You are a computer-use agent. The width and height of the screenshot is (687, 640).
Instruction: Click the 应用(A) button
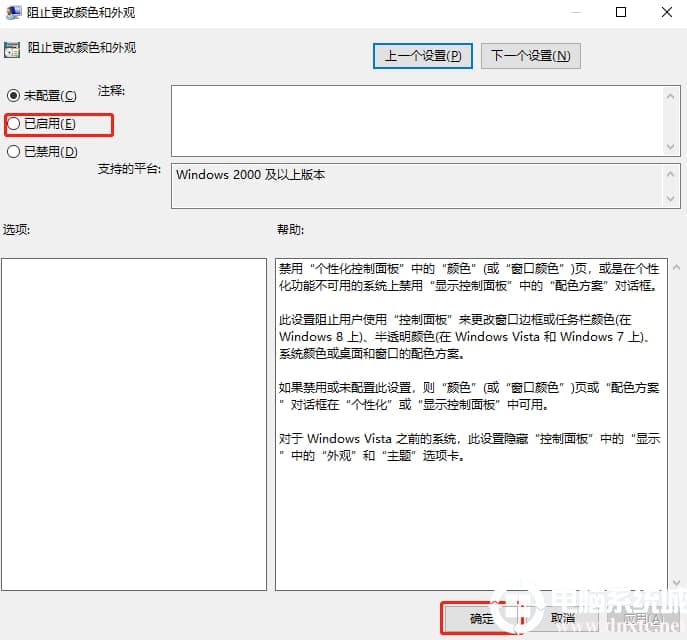tap(642, 618)
